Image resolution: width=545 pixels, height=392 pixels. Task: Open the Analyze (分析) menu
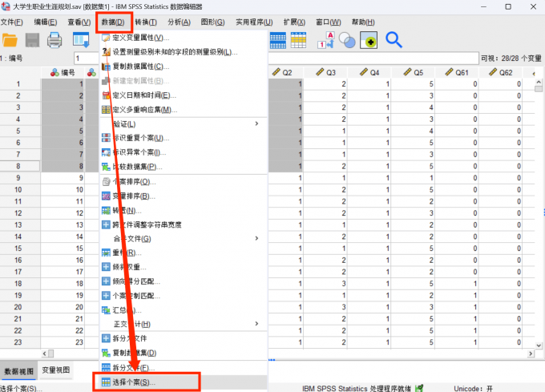point(179,22)
